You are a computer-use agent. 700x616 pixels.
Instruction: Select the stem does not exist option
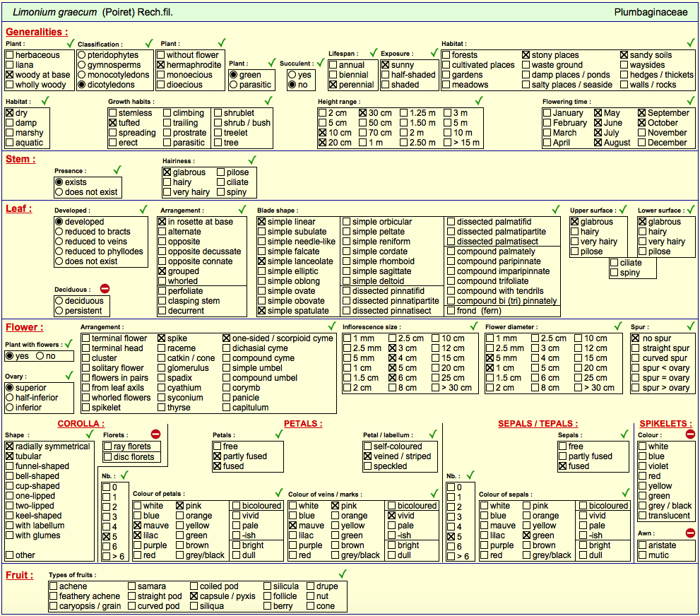59,192
